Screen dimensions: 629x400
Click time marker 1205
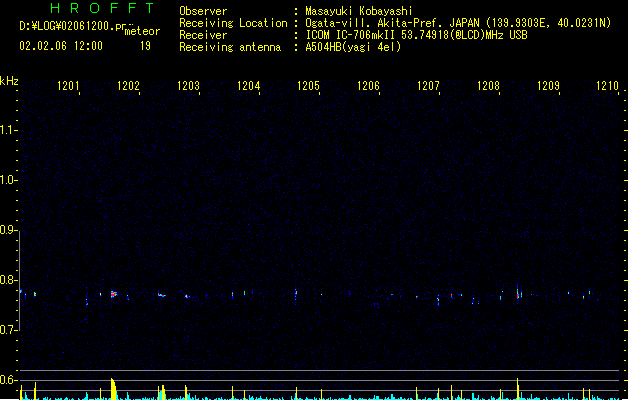pos(308,85)
